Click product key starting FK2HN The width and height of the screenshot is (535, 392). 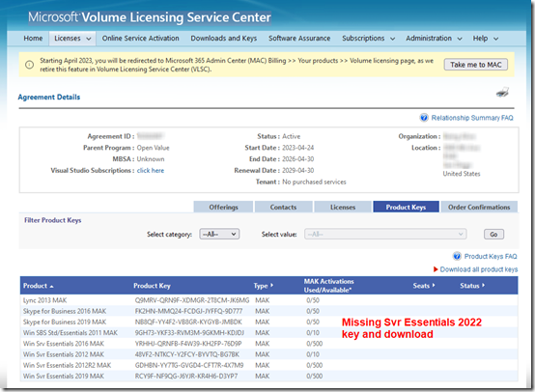(188, 311)
